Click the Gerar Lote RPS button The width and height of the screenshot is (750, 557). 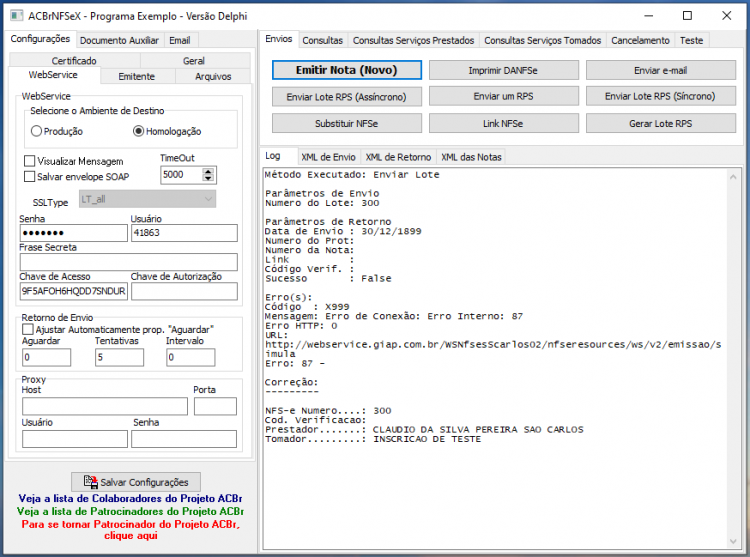(x=661, y=123)
